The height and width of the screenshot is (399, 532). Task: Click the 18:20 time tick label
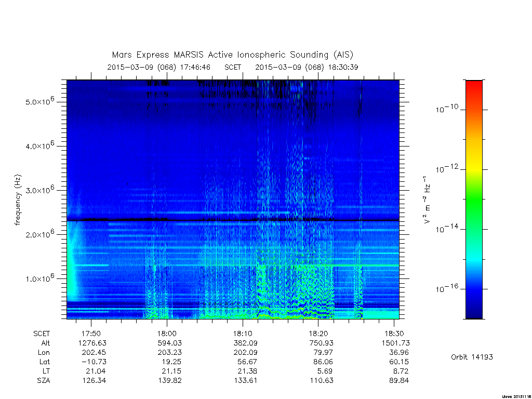pos(318,334)
